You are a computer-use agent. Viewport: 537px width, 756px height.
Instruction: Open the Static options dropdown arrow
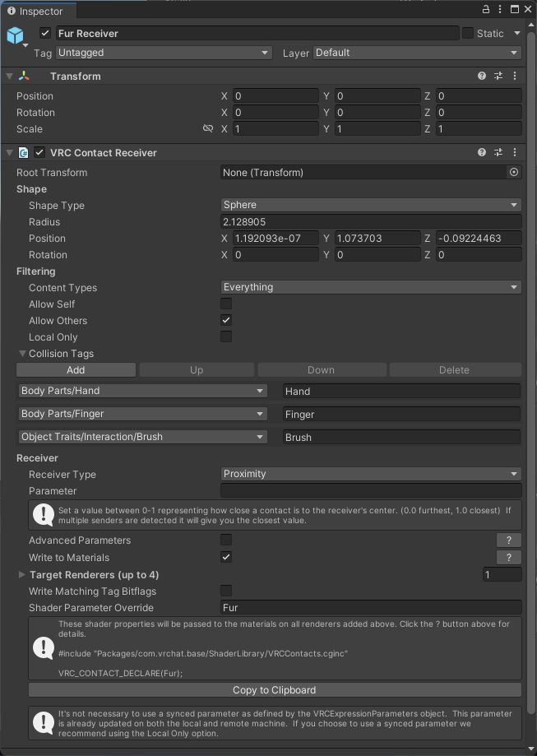coord(517,33)
